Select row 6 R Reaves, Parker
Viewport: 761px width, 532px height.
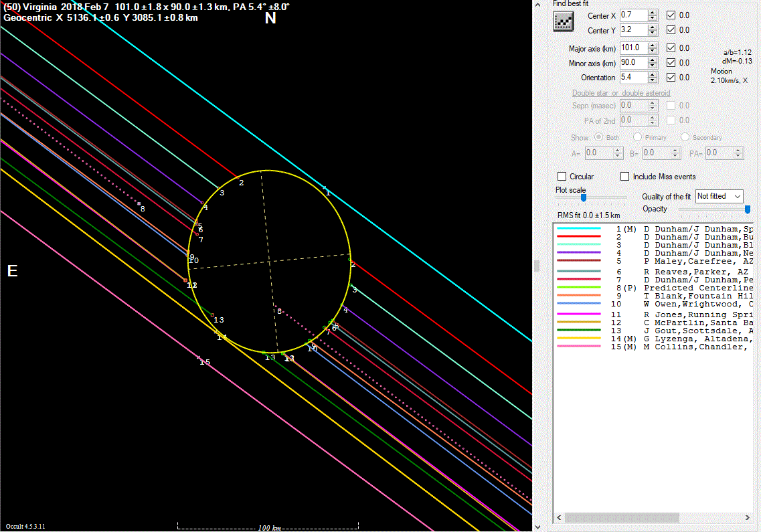coord(654,272)
